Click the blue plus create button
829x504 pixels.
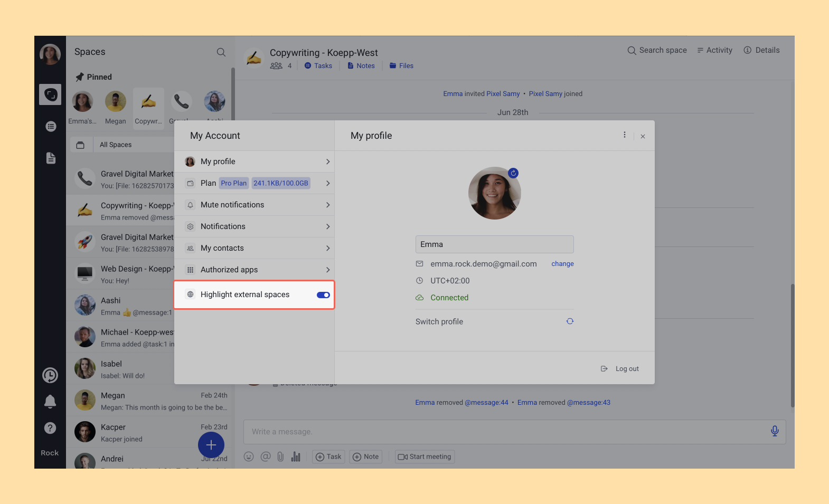click(x=211, y=445)
